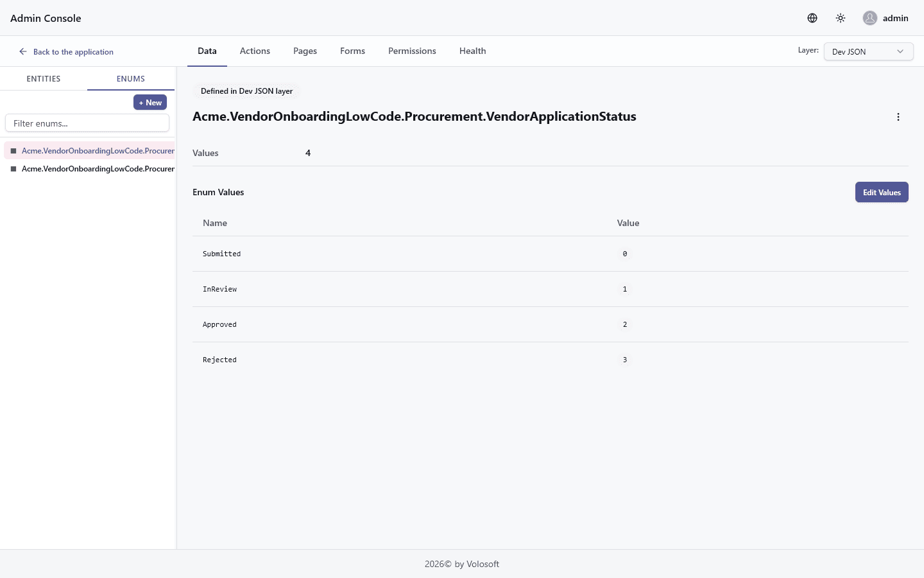Click the 2026© by Volosoft footer text
The height and width of the screenshot is (578, 924).
coord(462,564)
